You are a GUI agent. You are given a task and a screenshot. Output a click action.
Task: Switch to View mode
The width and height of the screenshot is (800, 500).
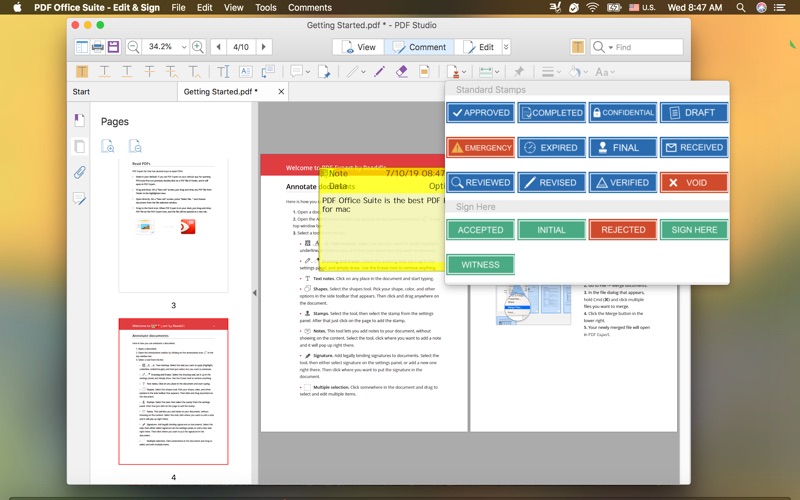click(358, 47)
